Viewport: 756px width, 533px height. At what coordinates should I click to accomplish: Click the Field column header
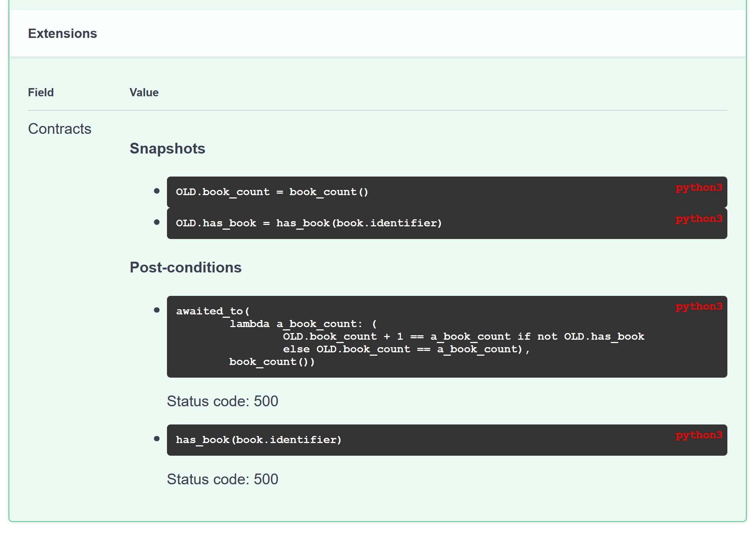tap(41, 92)
